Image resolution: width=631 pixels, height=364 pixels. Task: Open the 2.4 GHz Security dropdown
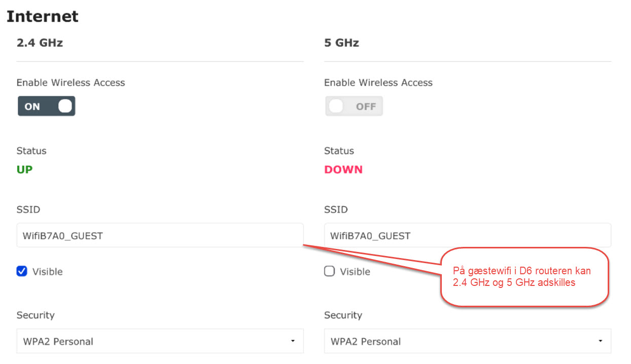click(x=160, y=341)
